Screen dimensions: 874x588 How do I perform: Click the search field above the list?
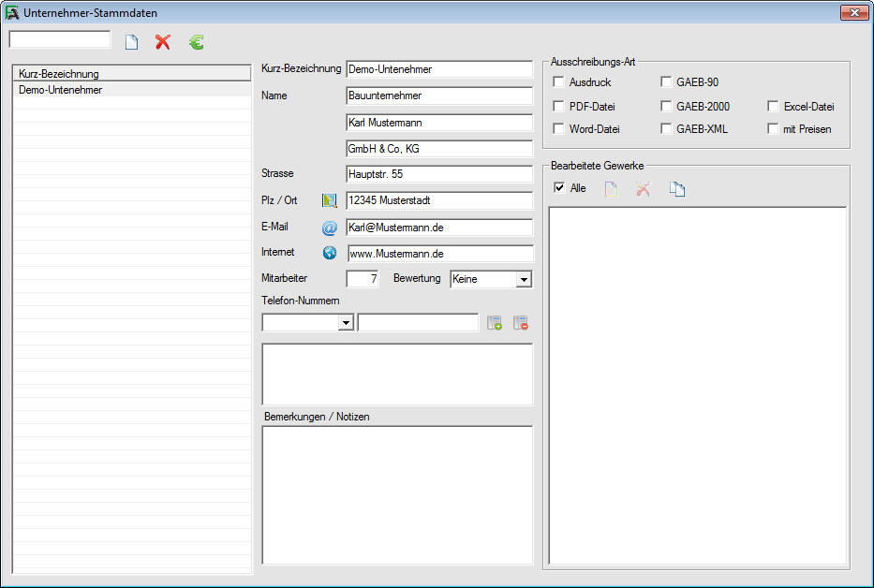60,39
